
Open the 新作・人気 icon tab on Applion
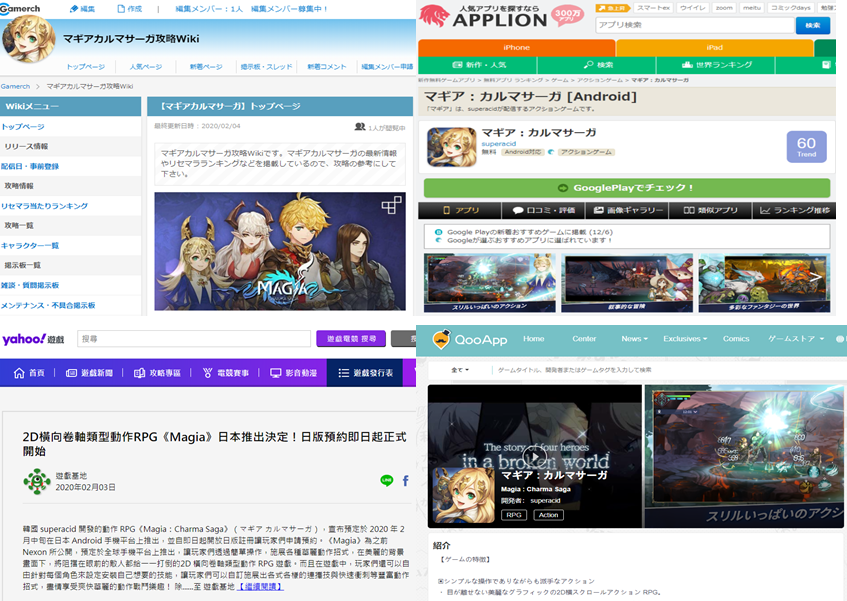pos(457,65)
